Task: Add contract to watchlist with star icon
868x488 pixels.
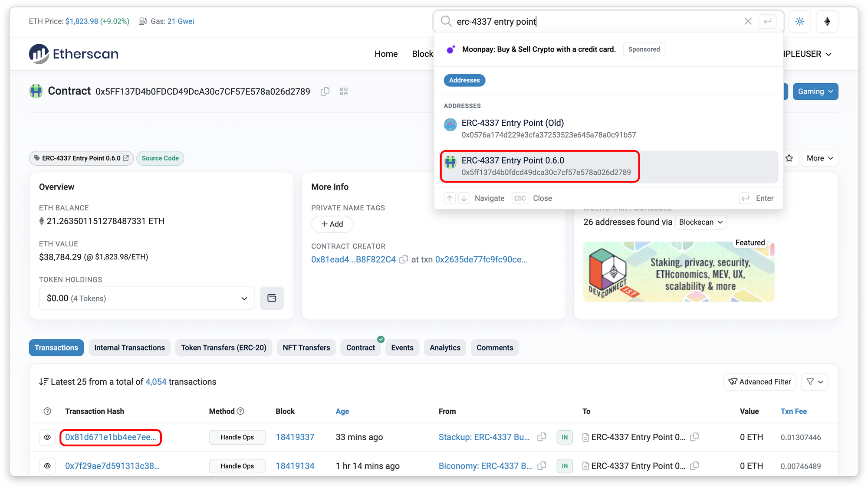Action: [789, 158]
